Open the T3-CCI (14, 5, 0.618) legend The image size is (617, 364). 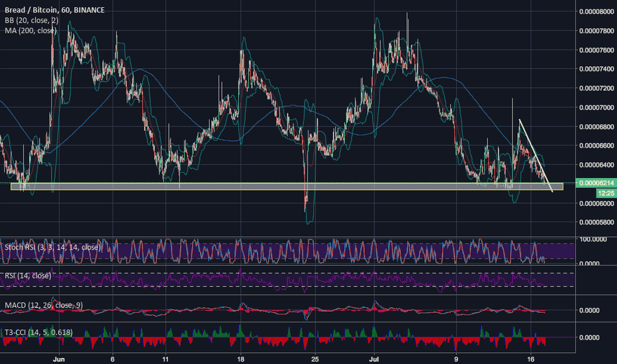38,332
